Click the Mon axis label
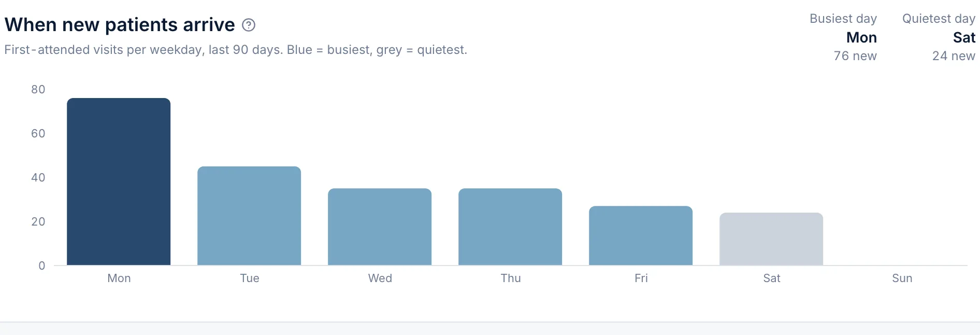 [119, 278]
